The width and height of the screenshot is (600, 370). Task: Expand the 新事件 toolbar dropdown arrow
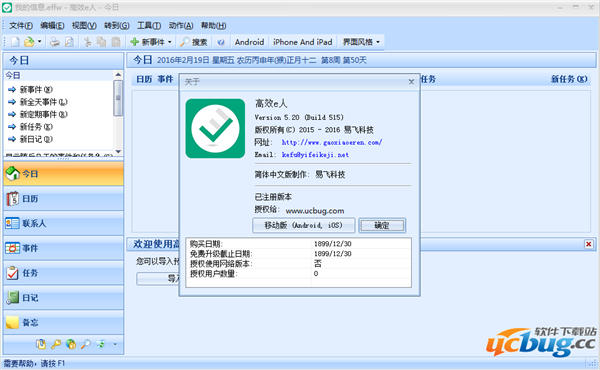click(170, 42)
